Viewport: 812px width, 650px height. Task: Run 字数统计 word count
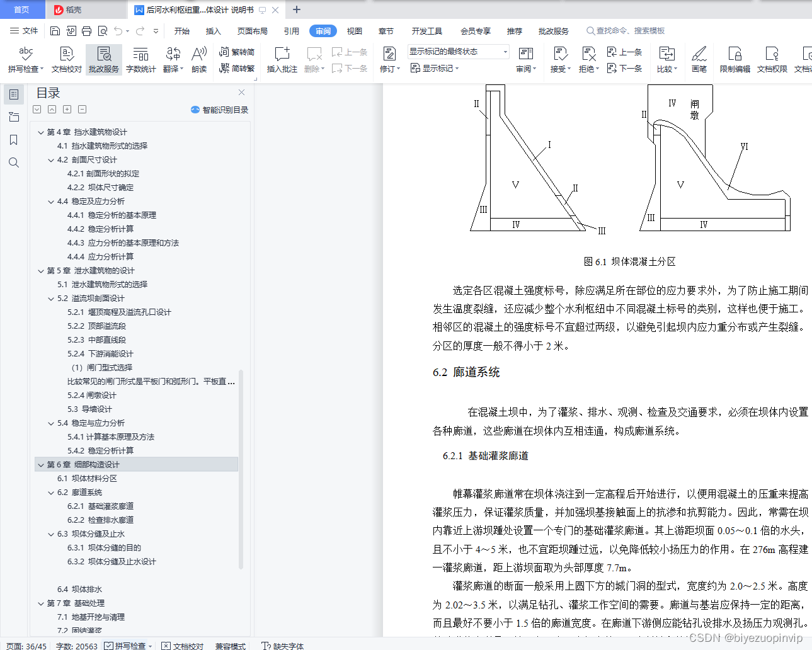pyautogui.click(x=140, y=60)
